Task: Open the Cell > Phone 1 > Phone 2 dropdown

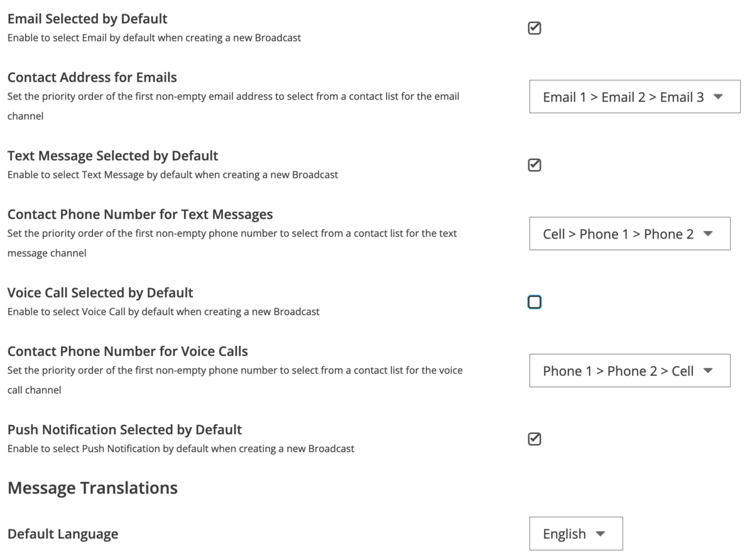Action: pyautogui.click(x=630, y=234)
